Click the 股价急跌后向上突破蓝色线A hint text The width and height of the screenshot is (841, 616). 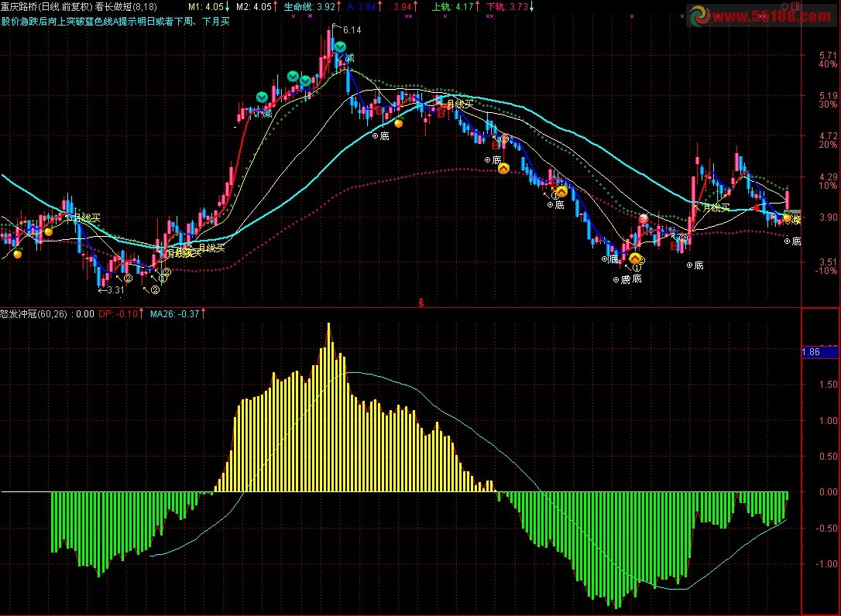[115, 22]
